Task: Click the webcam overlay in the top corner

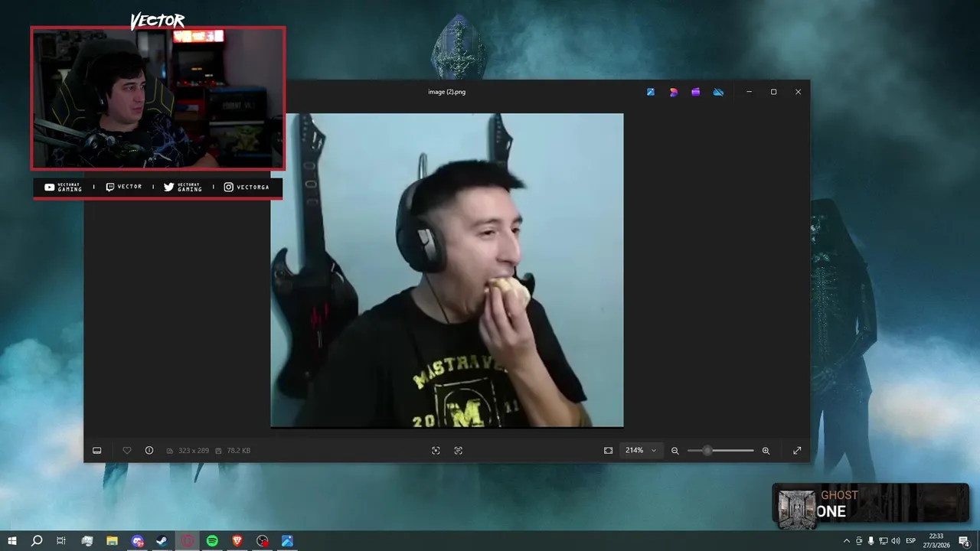Action: (158, 98)
